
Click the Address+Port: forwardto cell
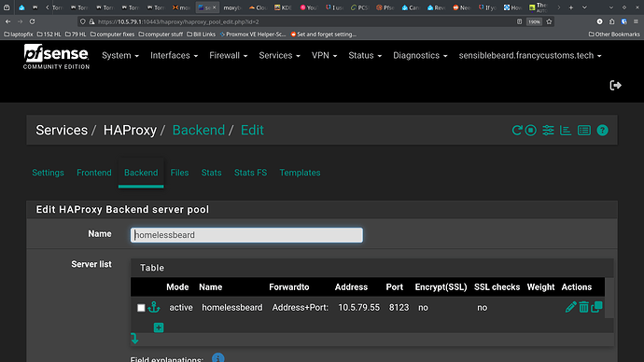coord(301,307)
